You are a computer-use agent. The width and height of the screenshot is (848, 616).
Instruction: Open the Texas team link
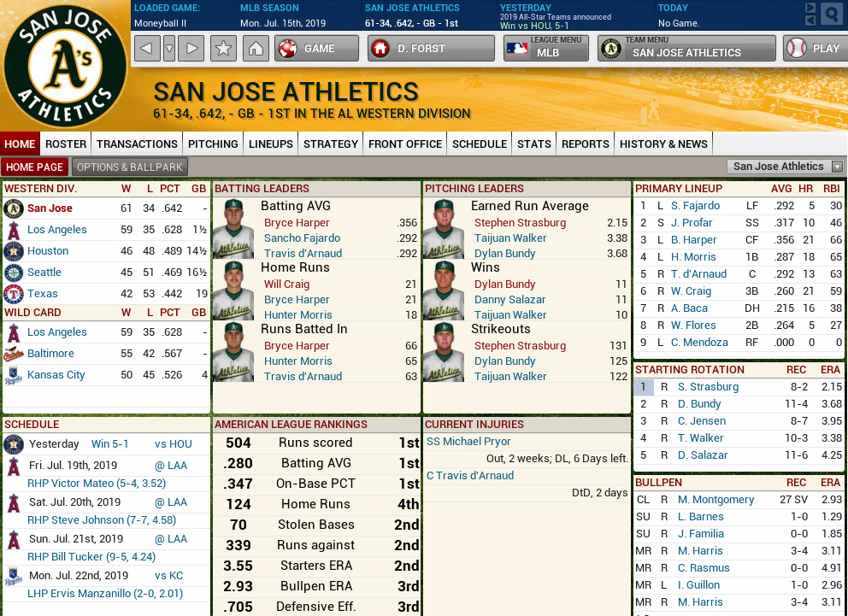(x=42, y=293)
